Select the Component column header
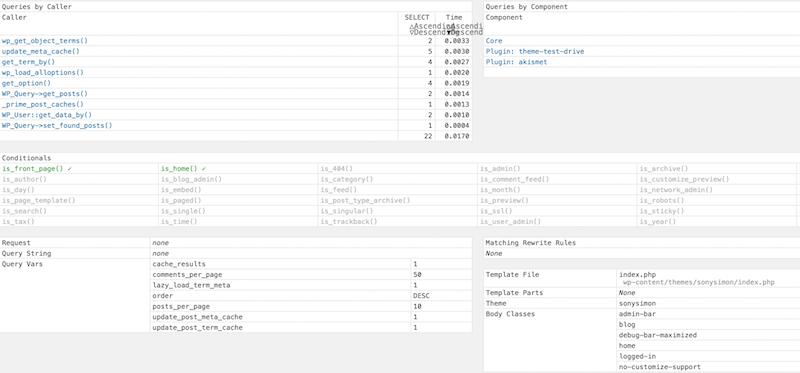This screenshot has height=373, width=800. (x=504, y=17)
